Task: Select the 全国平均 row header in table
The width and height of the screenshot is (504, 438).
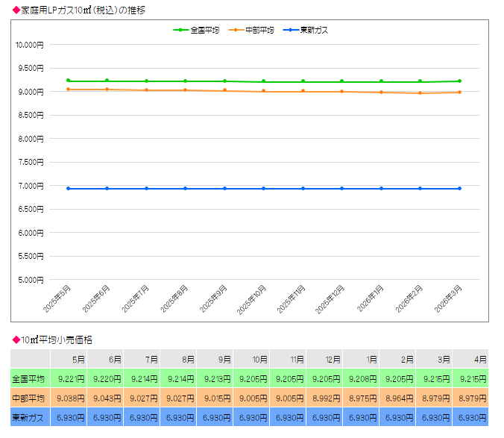Action: 30,378
